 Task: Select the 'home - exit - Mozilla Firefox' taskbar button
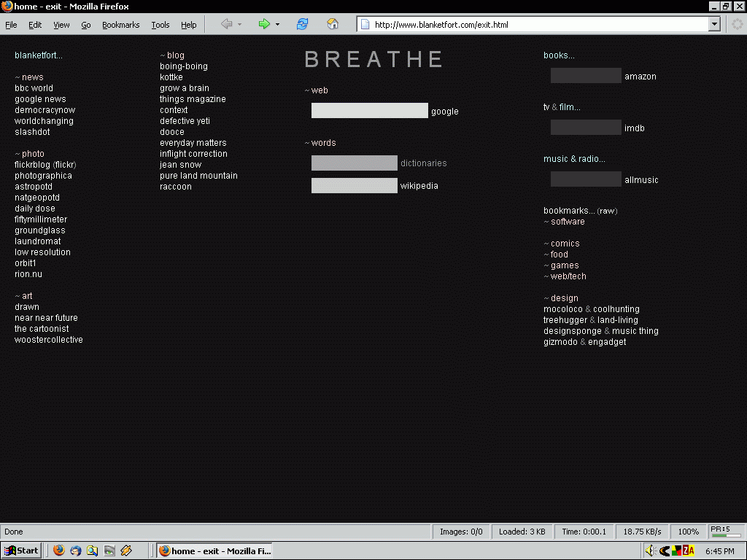(x=215, y=551)
